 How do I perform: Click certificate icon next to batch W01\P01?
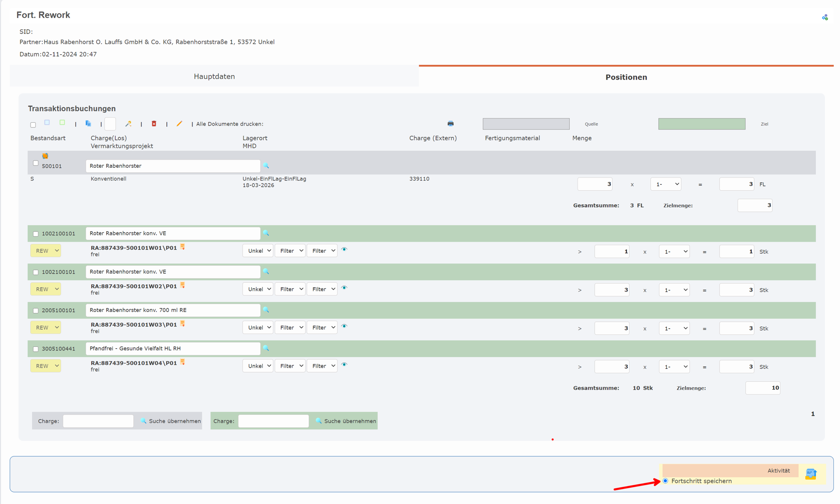[x=183, y=247]
